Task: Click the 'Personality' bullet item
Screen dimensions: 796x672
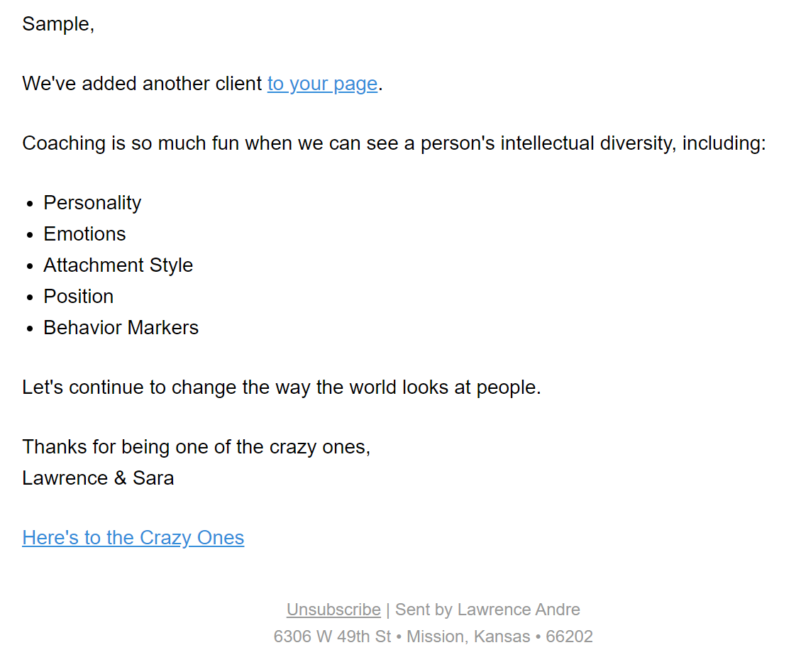Action: coord(92,203)
